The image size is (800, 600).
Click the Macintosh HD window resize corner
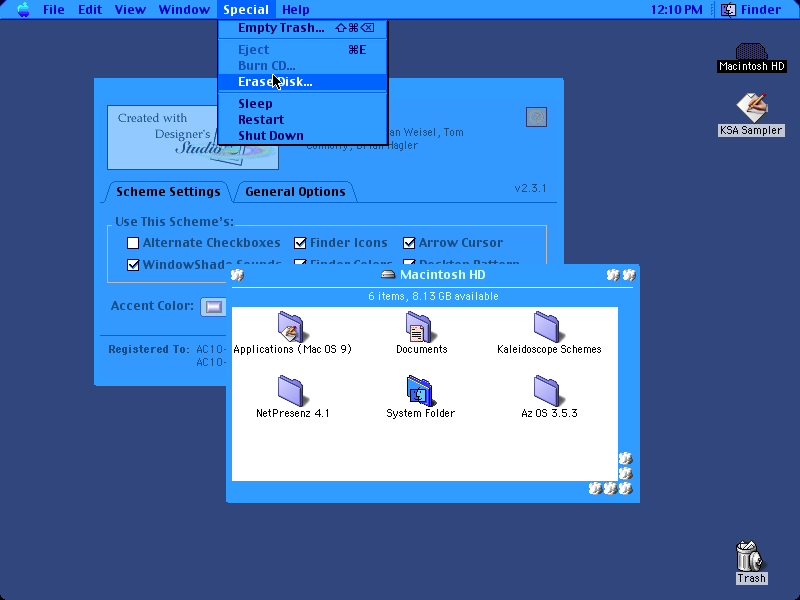(x=626, y=489)
